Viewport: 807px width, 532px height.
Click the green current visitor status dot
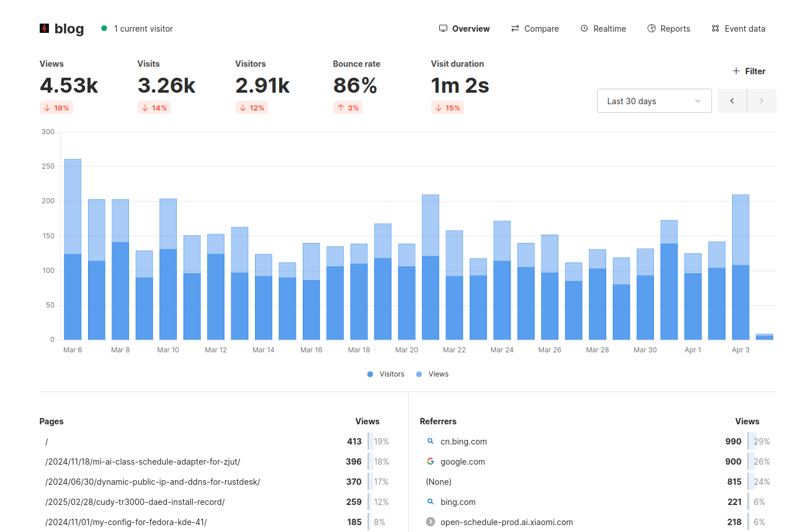click(104, 28)
